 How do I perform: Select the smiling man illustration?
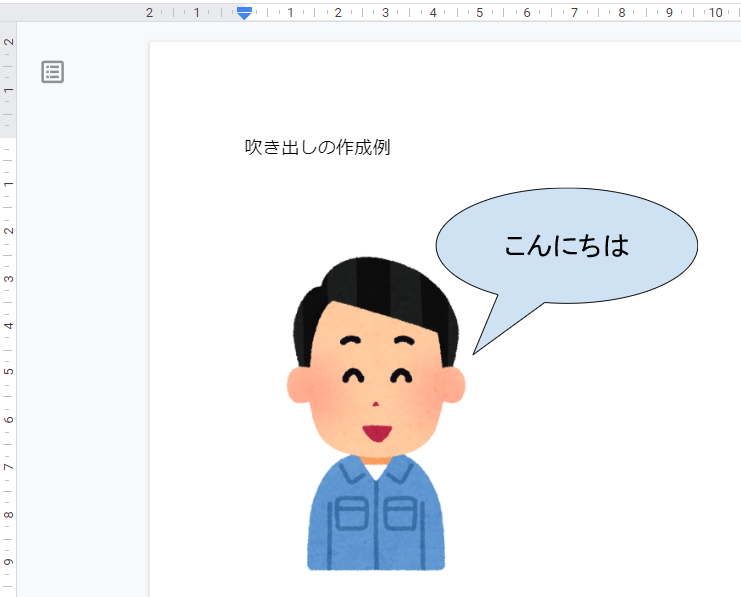coord(376,414)
